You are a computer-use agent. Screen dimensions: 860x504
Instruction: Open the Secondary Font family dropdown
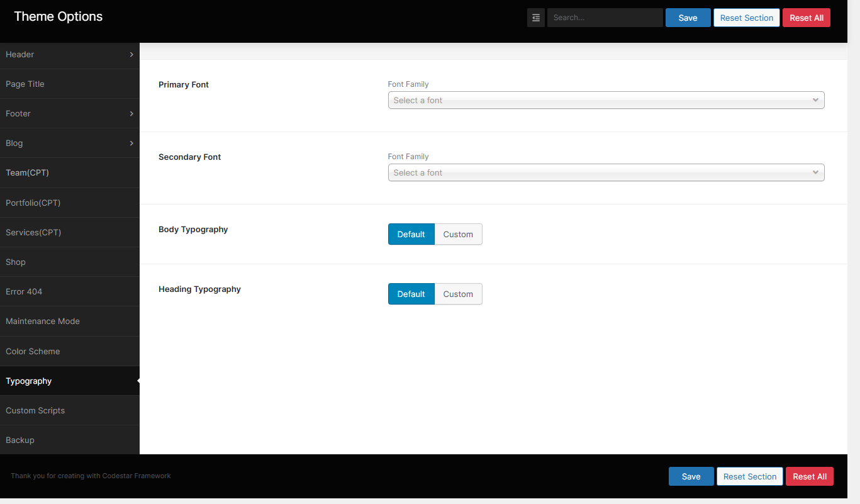click(605, 172)
